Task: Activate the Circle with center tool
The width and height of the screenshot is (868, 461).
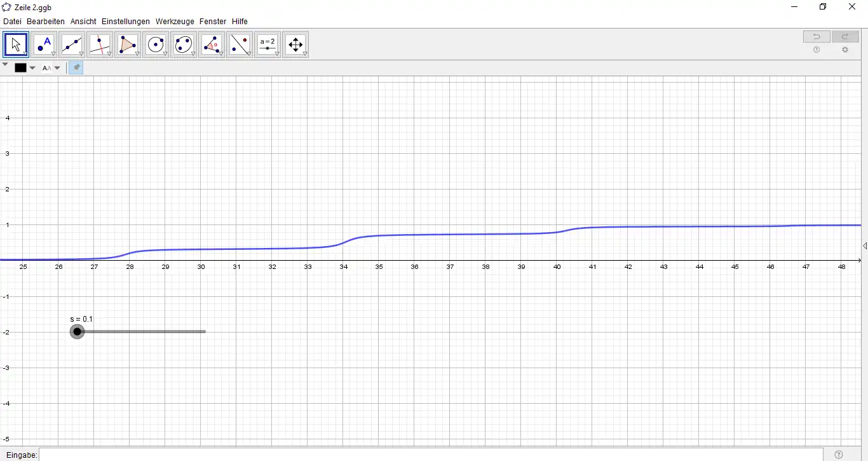Action: click(x=156, y=45)
